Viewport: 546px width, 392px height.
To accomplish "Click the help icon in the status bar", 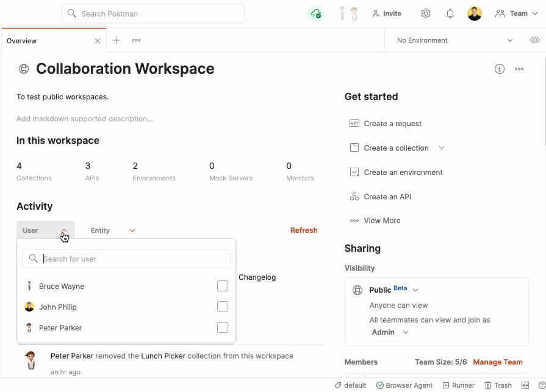I will (x=542, y=385).
